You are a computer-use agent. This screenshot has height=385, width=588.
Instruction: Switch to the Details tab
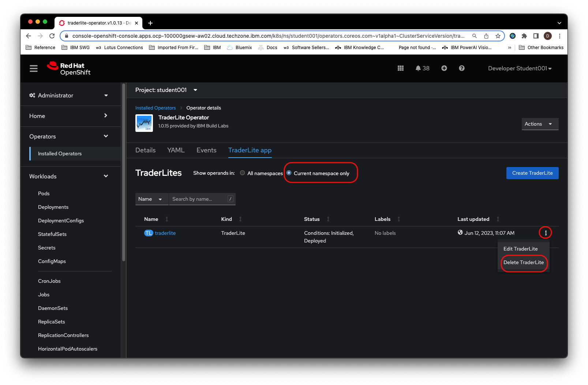click(145, 150)
